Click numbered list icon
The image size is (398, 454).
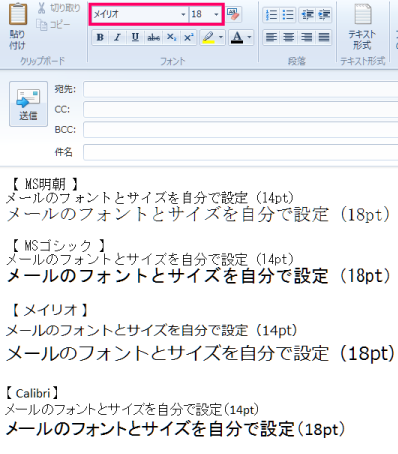(x=271, y=15)
